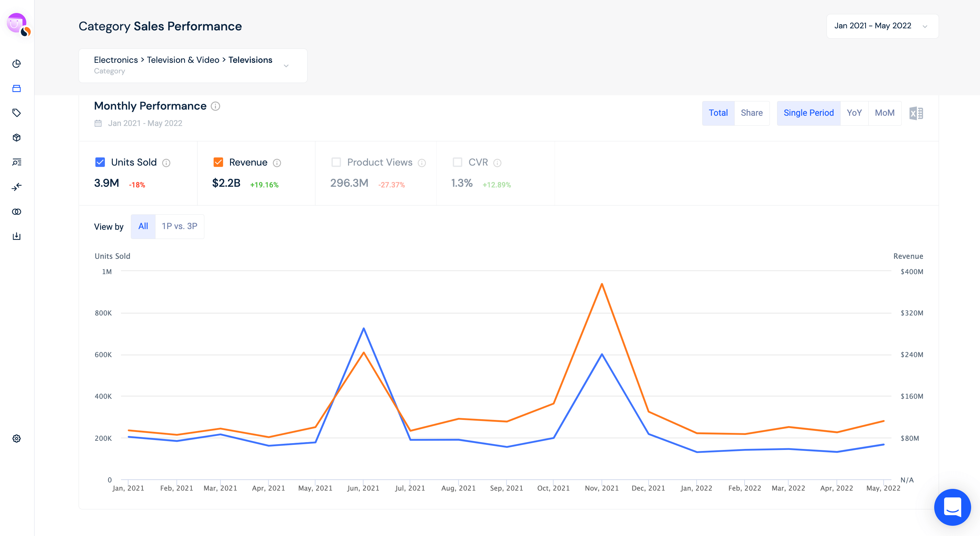Click the download icon in the sidebar
980x536 pixels.
tap(16, 236)
